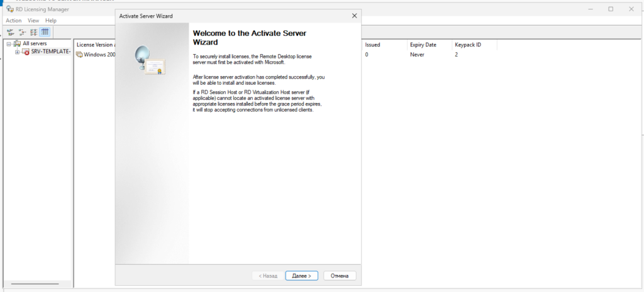This screenshot has height=292, width=644.
Task: Click the Отмена cancel button
Action: pyautogui.click(x=340, y=276)
